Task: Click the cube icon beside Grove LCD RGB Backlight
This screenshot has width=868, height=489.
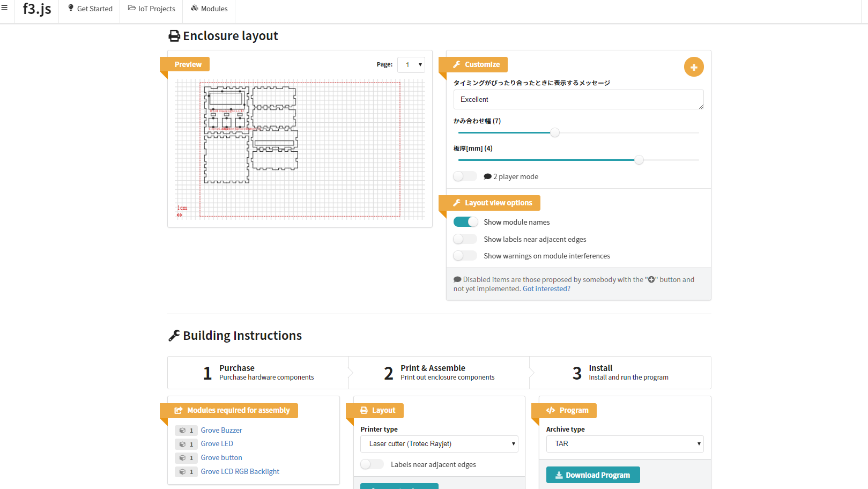Action: pyautogui.click(x=182, y=472)
